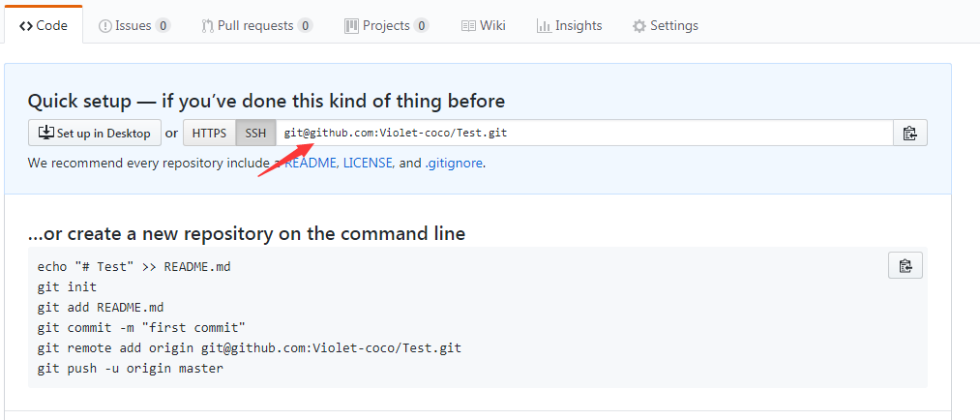Open the README link
The width and height of the screenshot is (980, 420).
pos(312,164)
